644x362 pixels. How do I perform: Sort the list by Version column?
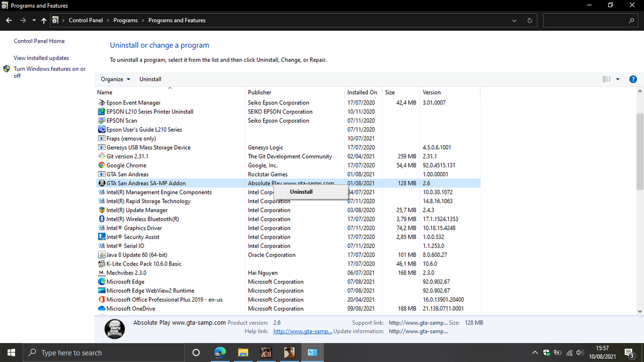click(x=450, y=93)
